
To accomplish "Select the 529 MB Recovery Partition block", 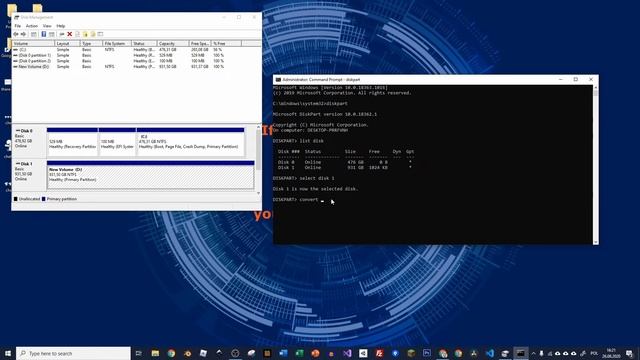I will click(x=72, y=142).
